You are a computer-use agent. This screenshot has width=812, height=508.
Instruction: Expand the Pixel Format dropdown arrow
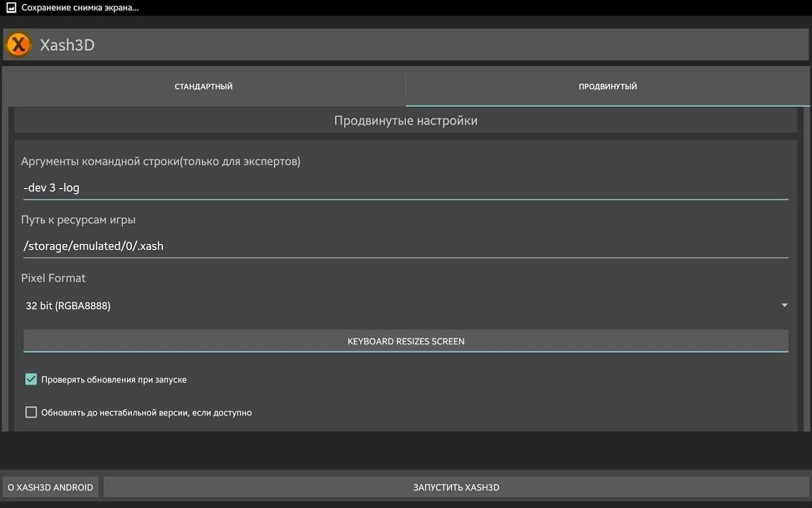[784, 305]
